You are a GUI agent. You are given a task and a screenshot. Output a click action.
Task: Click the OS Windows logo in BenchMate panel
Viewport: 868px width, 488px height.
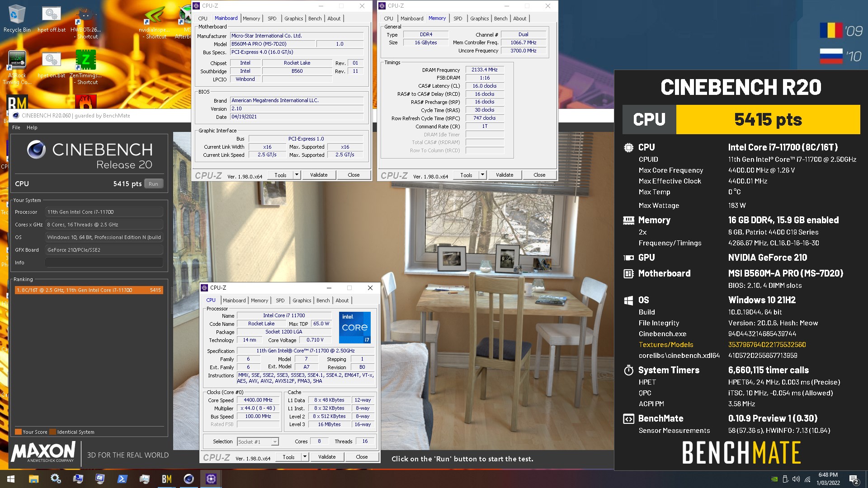(x=628, y=300)
